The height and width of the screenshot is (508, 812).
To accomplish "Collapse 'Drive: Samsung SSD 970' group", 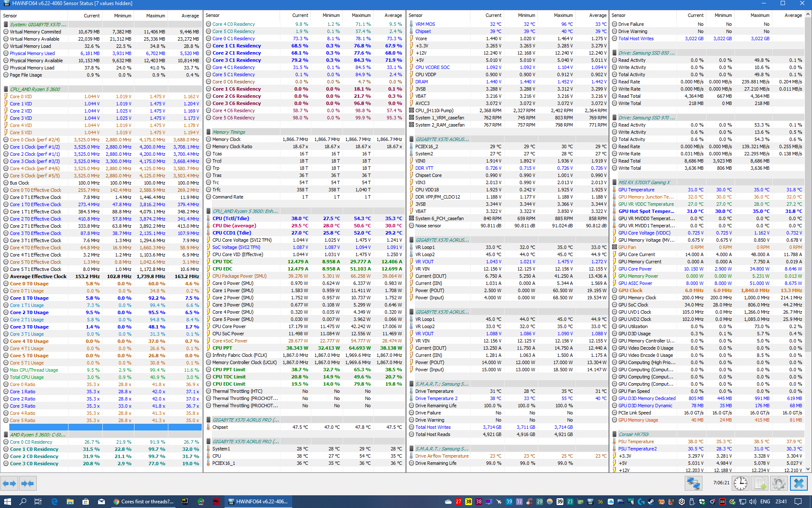I will [646, 118].
